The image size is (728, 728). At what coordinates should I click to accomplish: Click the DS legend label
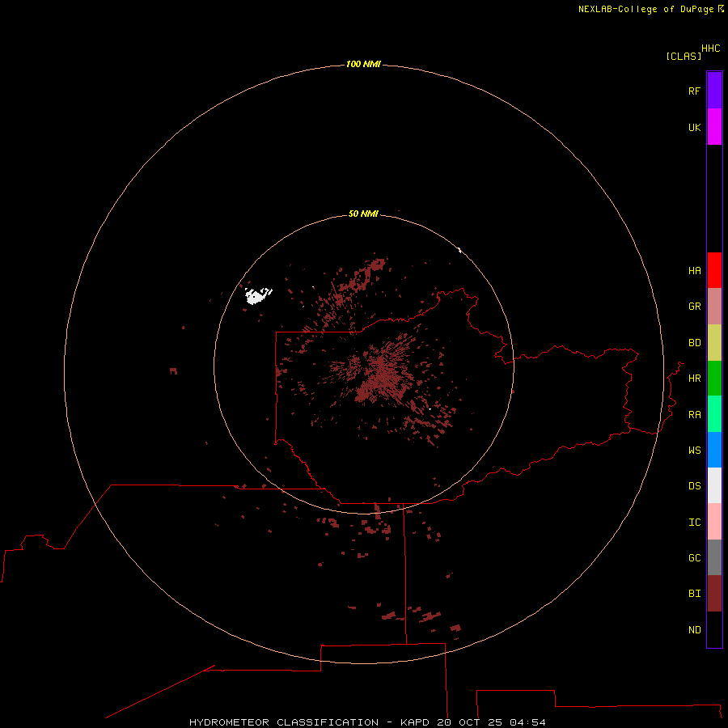(694, 486)
